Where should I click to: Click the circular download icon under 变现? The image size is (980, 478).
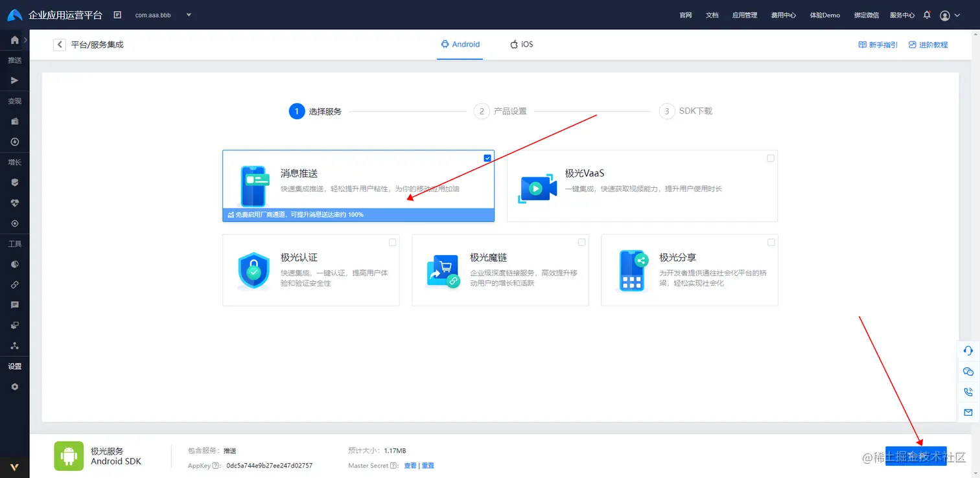click(x=14, y=142)
